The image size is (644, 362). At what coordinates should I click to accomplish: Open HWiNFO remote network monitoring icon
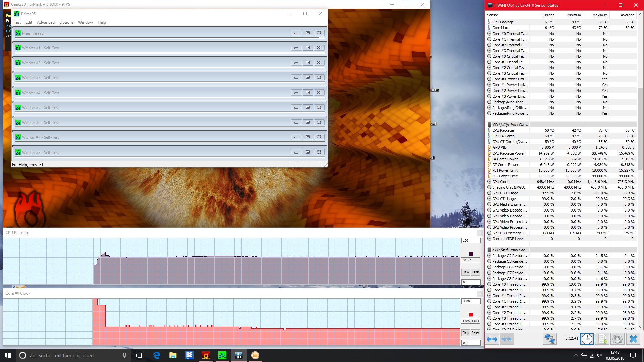[x=549, y=339]
